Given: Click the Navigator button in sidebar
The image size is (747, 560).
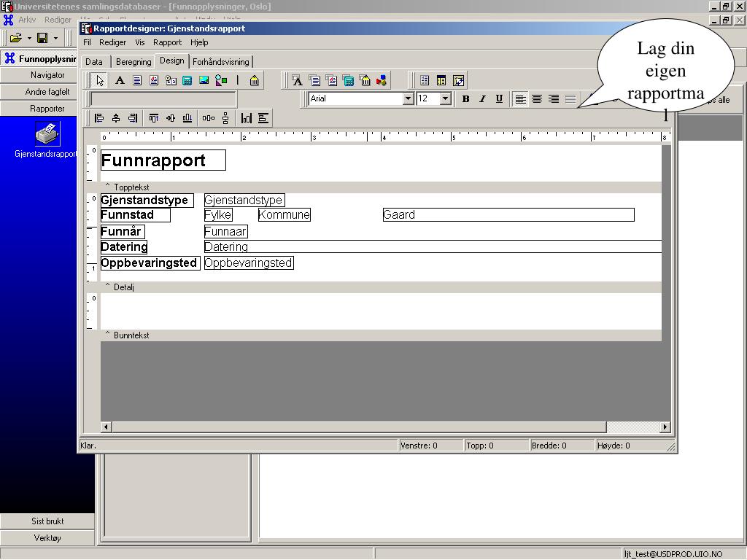Looking at the screenshot, I should [x=47, y=75].
